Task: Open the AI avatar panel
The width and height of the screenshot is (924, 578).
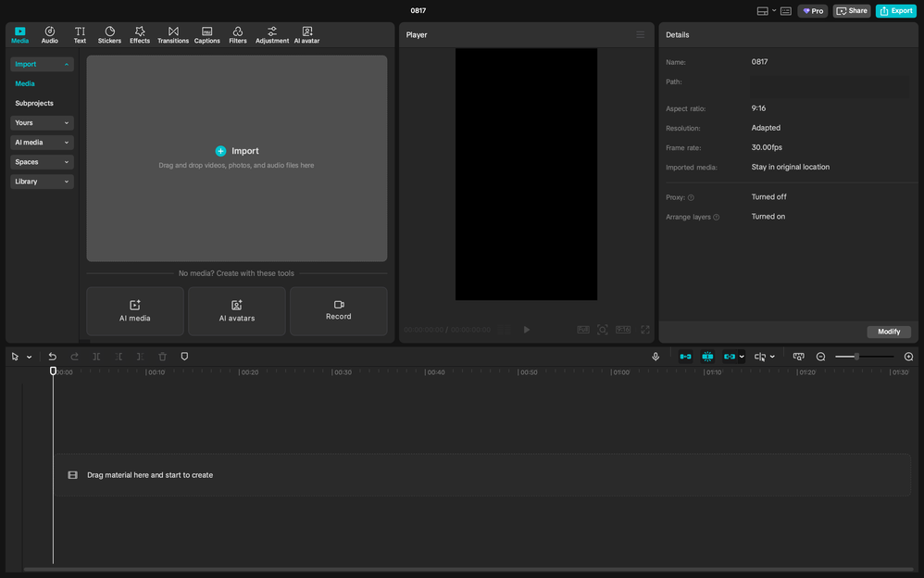Action: 307,35
